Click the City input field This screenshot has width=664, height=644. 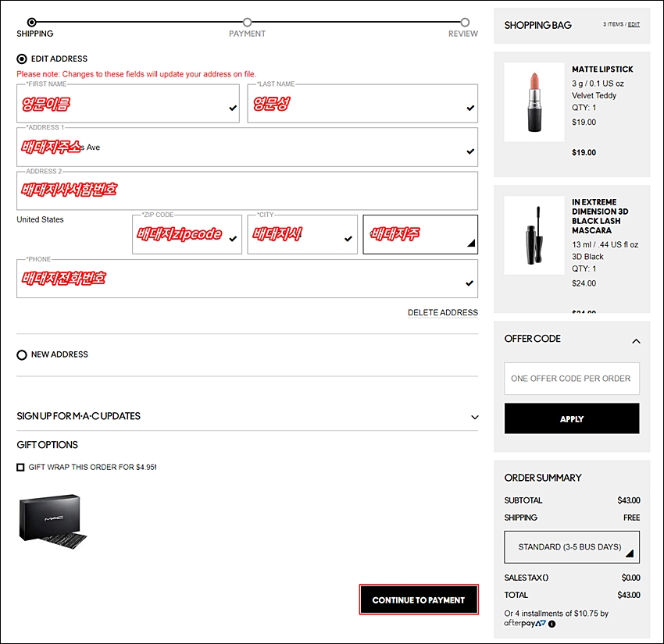[x=302, y=234]
